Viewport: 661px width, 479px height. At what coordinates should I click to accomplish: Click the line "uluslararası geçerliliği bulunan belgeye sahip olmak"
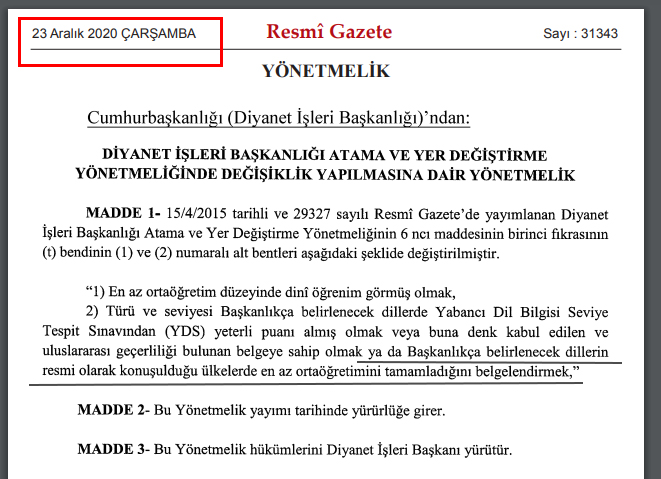coord(325,351)
